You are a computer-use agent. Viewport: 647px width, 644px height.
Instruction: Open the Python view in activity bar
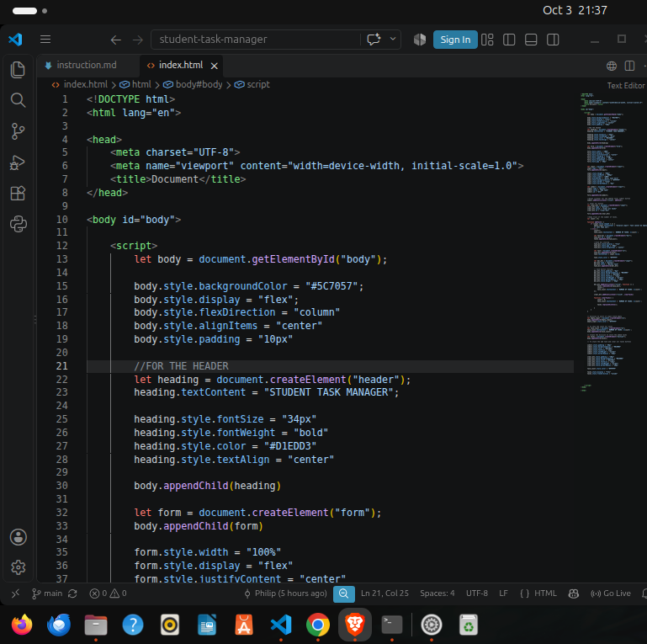tap(18, 224)
